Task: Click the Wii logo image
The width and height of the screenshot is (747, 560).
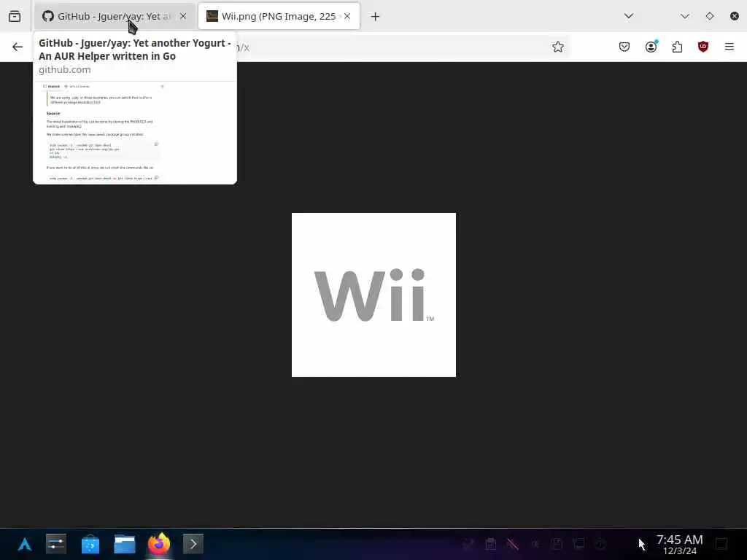Action: tap(374, 295)
